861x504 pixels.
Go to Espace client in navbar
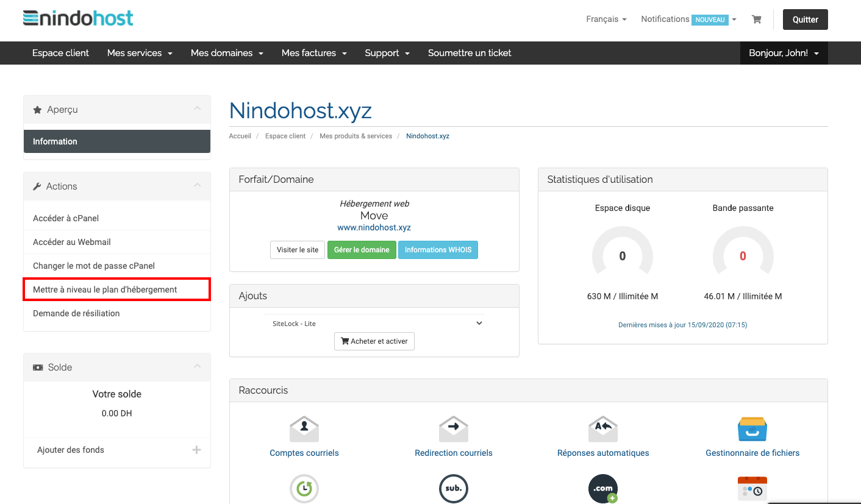point(60,53)
